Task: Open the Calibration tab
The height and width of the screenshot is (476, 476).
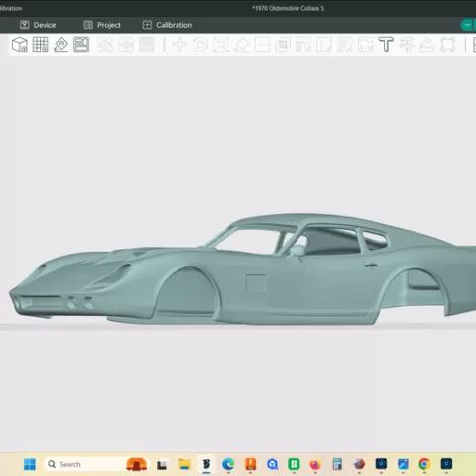Action: click(168, 25)
